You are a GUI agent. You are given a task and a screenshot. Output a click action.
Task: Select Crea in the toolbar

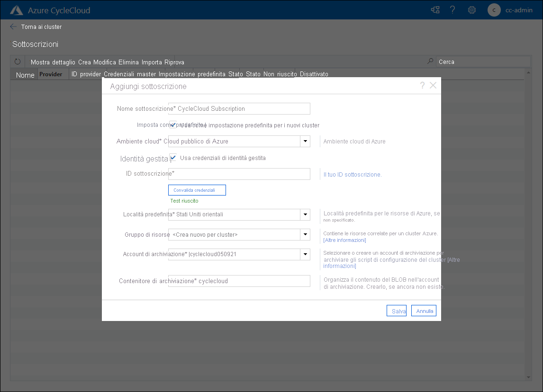click(x=85, y=62)
